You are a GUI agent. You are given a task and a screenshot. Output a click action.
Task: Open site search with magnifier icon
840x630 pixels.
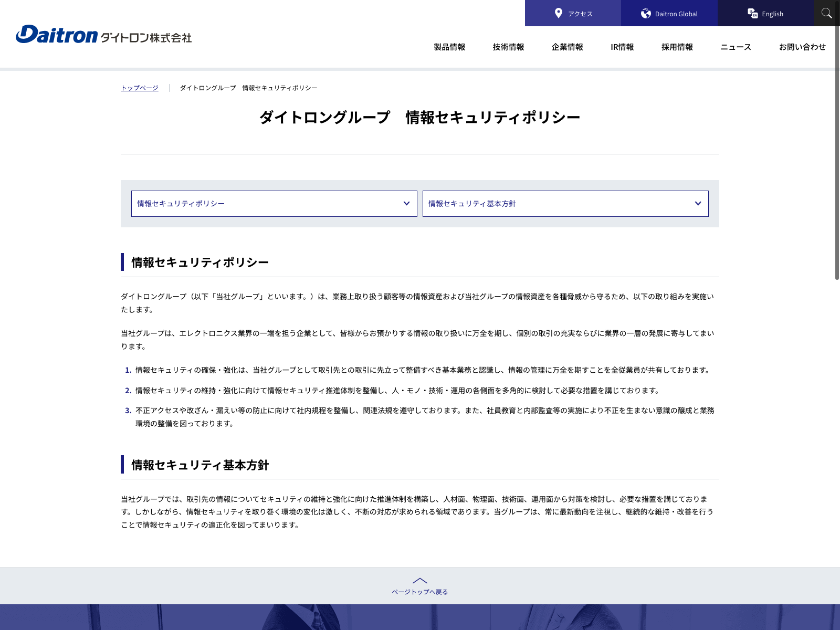click(826, 13)
